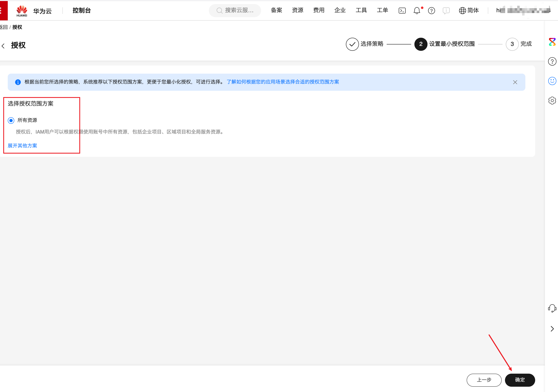The height and width of the screenshot is (392, 558).
Task: Open the feedback speech bubble icon
Action: (446, 10)
